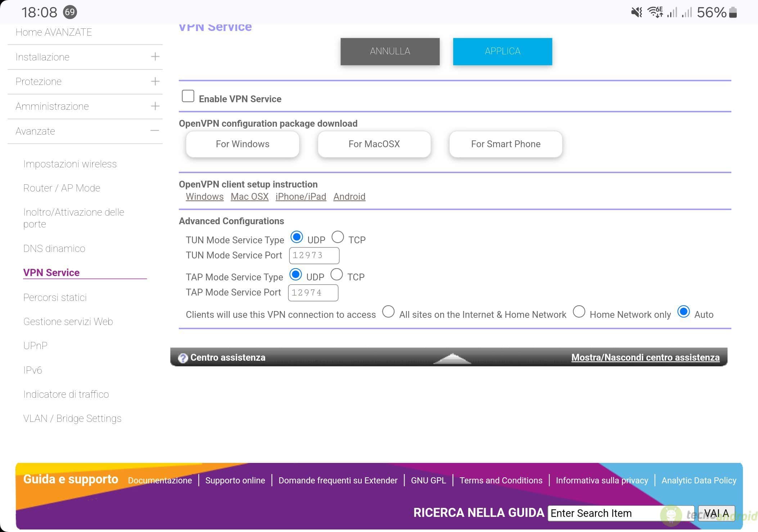Open Analytic Data Policy link
This screenshot has width=758, height=532.
tap(699, 481)
